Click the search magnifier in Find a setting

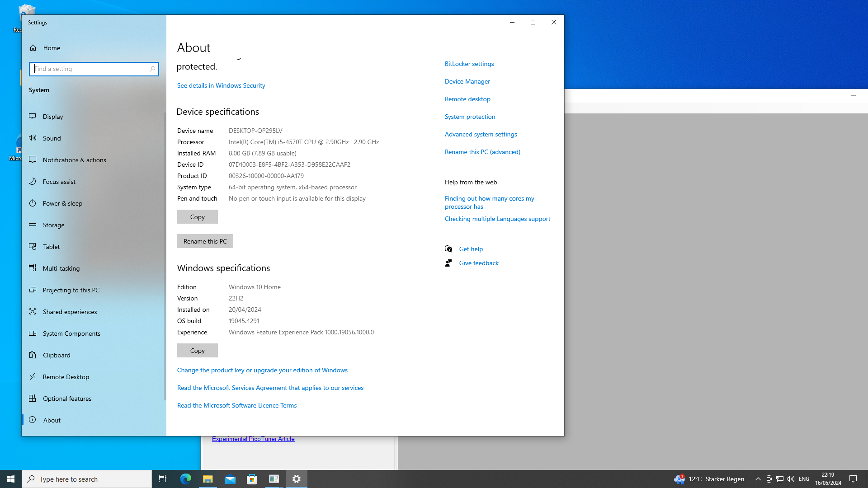[x=152, y=69]
